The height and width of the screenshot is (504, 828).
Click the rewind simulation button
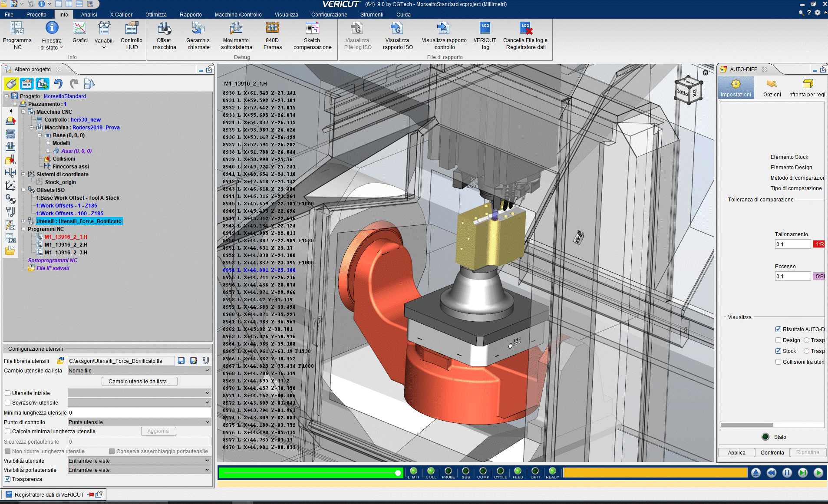tap(771, 473)
